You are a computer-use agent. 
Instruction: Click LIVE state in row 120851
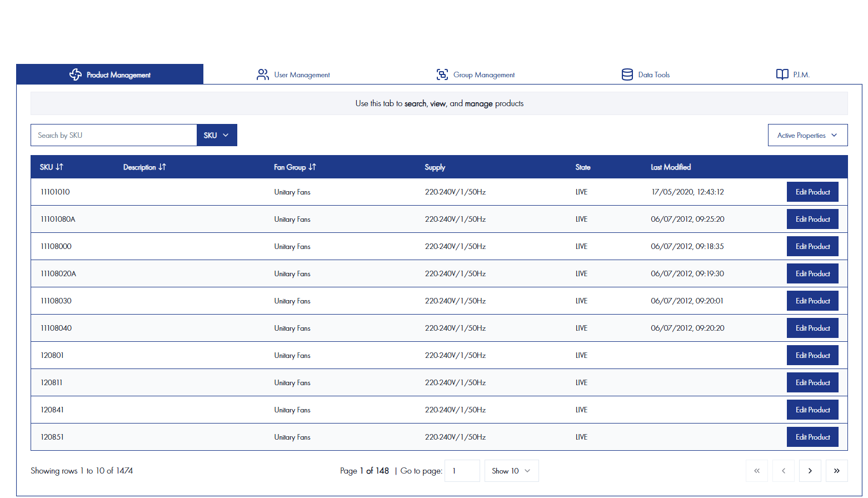(x=581, y=437)
